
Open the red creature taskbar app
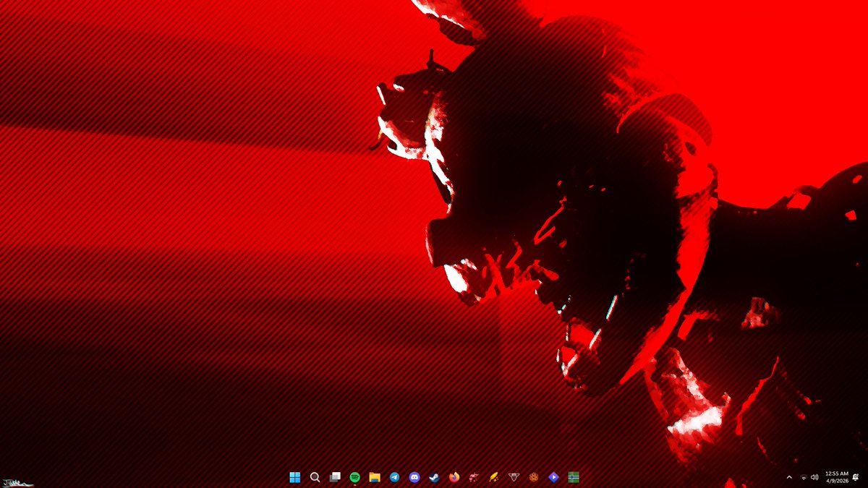(474, 477)
